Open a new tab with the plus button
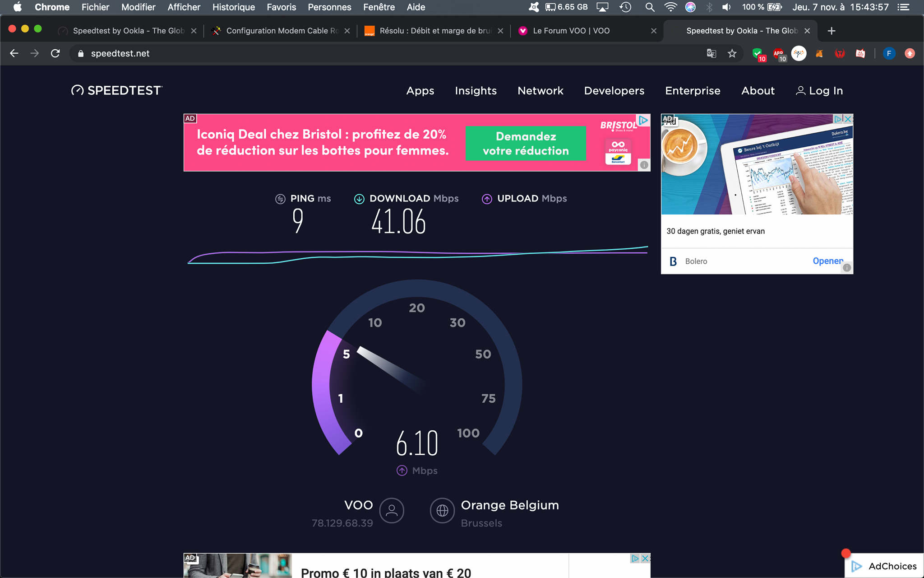Image resolution: width=924 pixels, height=578 pixels. point(832,31)
